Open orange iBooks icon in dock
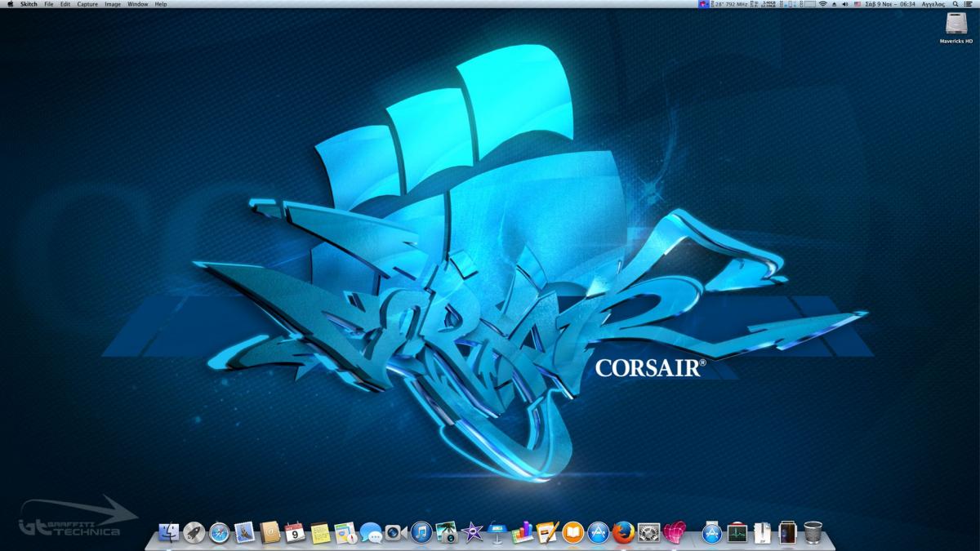980x551 pixels. tap(572, 533)
